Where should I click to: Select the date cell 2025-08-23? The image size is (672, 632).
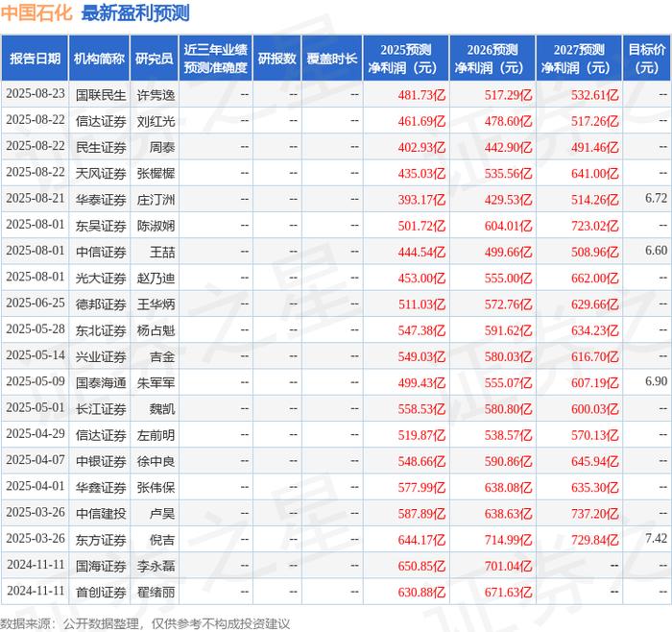coord(36,94)
